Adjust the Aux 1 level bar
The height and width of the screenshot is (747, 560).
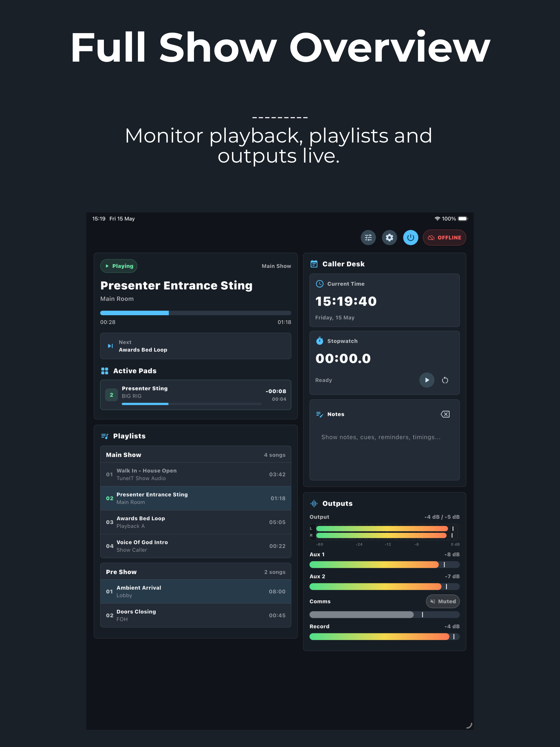click(384, 565)
